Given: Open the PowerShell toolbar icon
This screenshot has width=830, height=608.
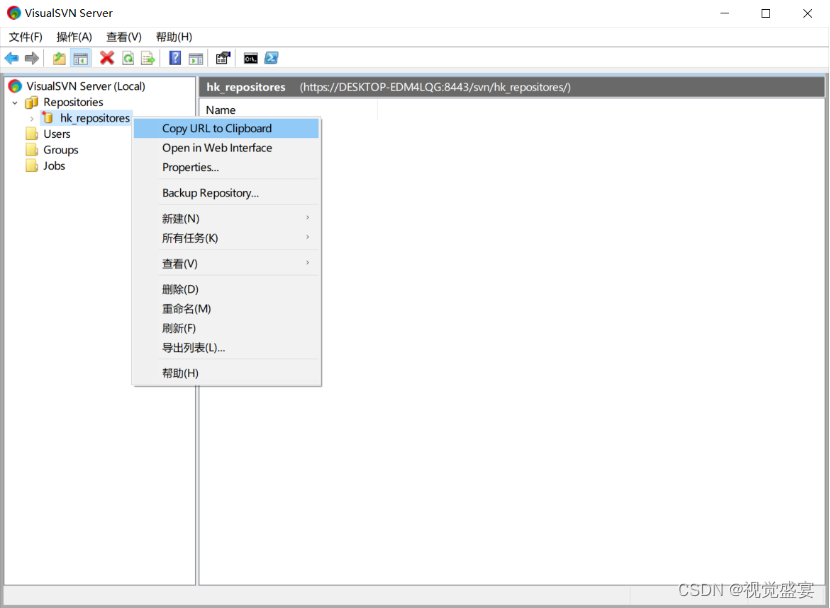Looking at the screenshot, I should tap(272, 58).
